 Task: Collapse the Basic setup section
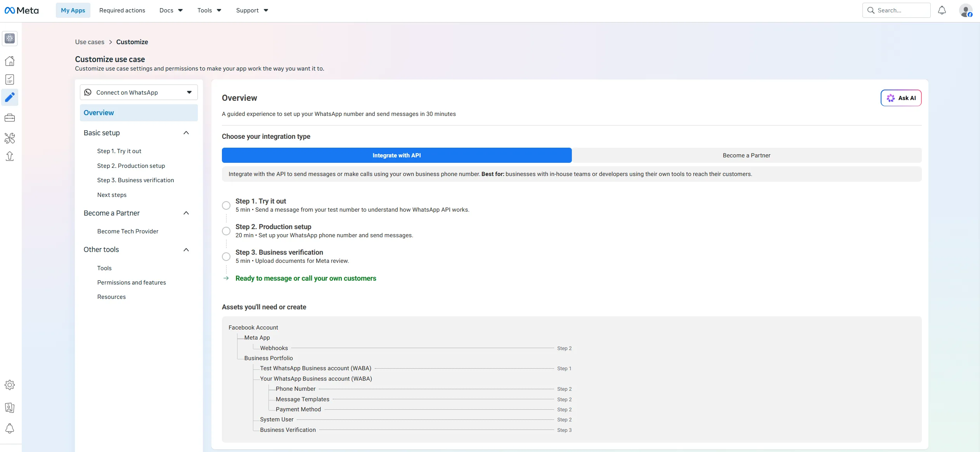click(x=186, y=133)
